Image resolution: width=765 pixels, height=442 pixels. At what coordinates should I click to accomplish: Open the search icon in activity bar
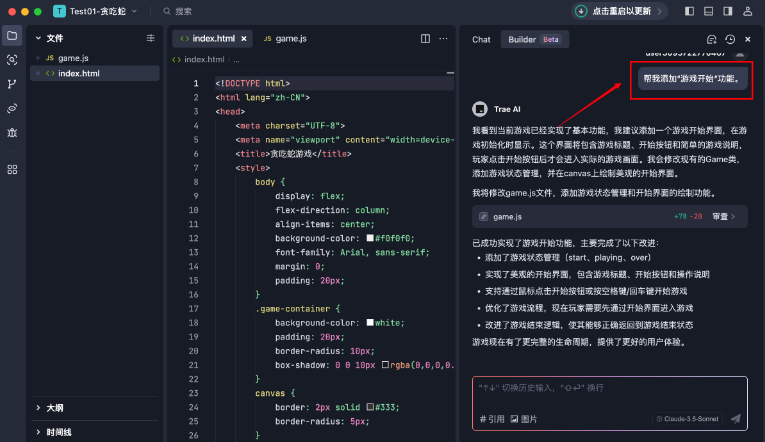[12, 60]
